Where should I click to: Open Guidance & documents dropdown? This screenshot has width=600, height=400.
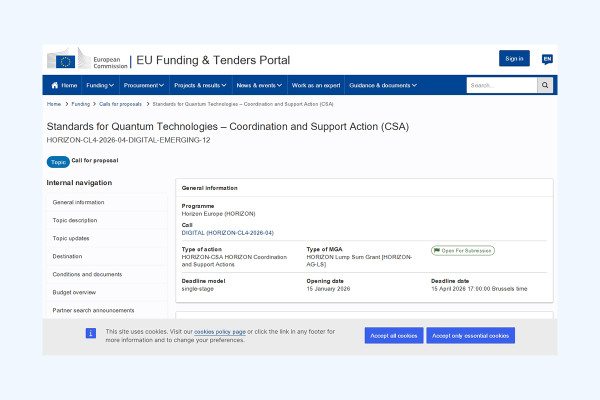coord(385,86)
